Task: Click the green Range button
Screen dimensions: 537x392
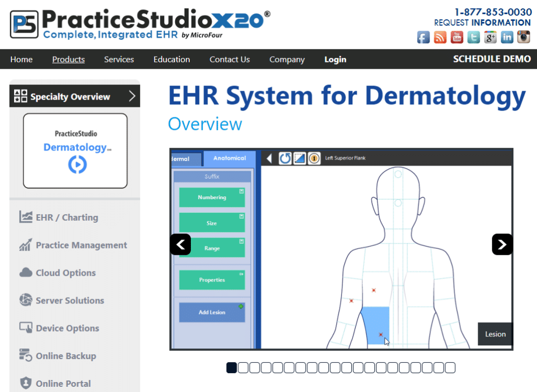Action: [212, 248]
